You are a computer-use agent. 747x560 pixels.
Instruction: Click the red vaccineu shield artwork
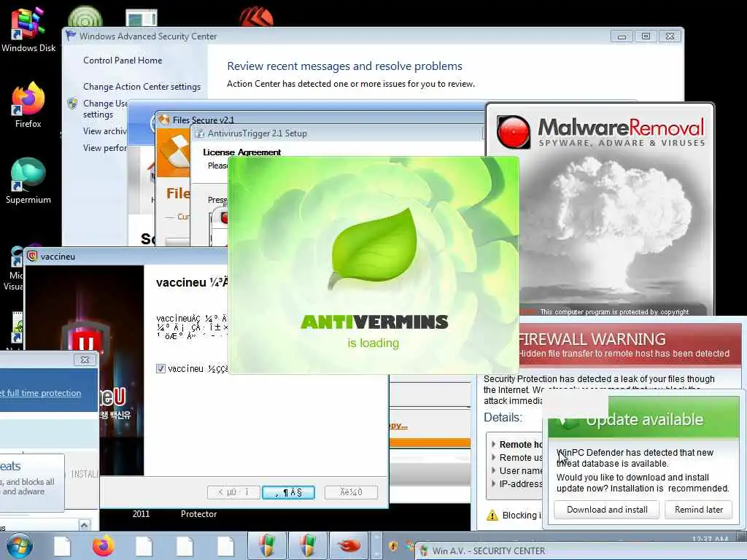(x=85, y=340)
